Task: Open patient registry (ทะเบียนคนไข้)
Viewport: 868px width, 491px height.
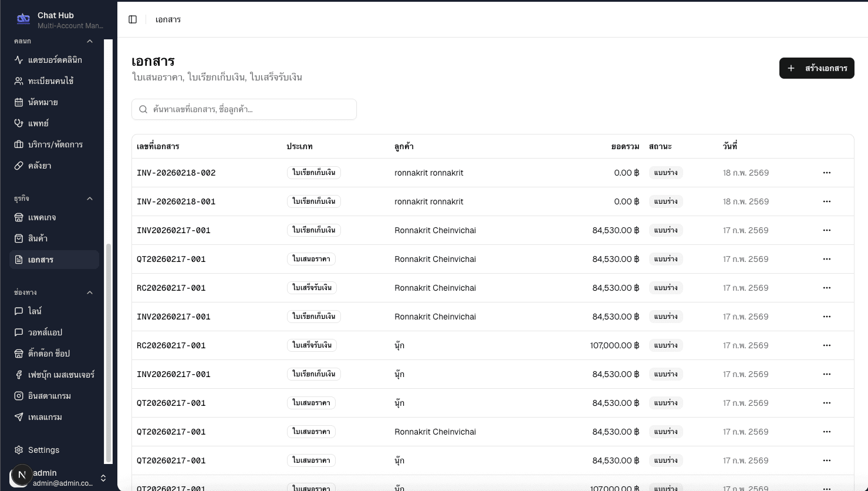Action: pyautogui.click(x=50, y=81)
